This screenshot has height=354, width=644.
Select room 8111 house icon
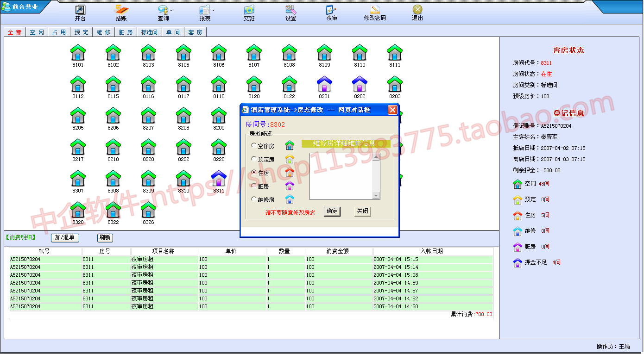(395, 52)
